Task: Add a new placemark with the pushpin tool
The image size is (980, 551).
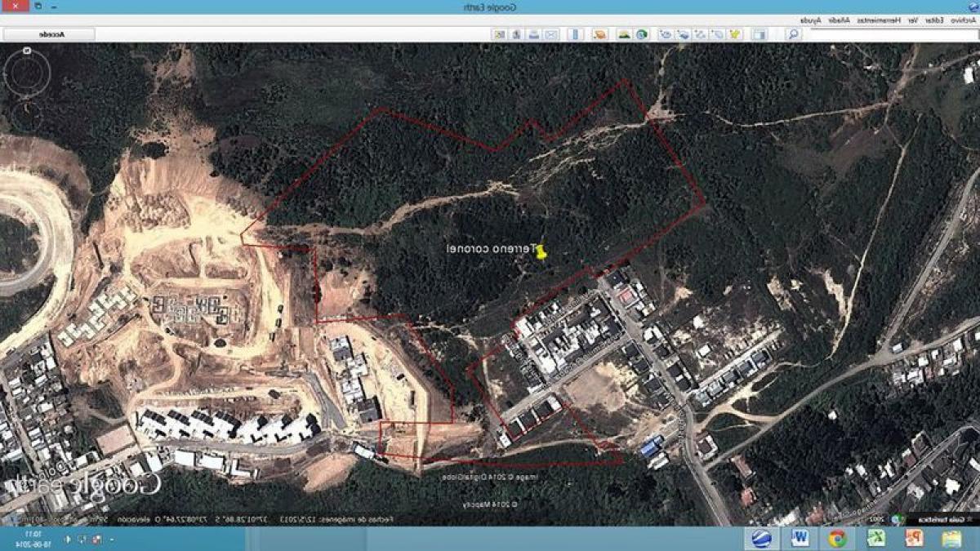Action: point(735,34)
